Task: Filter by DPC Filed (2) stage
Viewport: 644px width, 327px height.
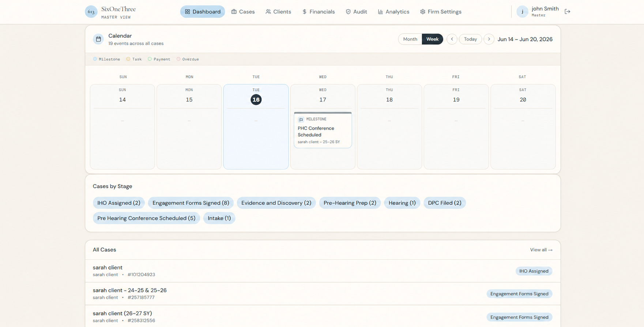Action: tap(445, 203)
